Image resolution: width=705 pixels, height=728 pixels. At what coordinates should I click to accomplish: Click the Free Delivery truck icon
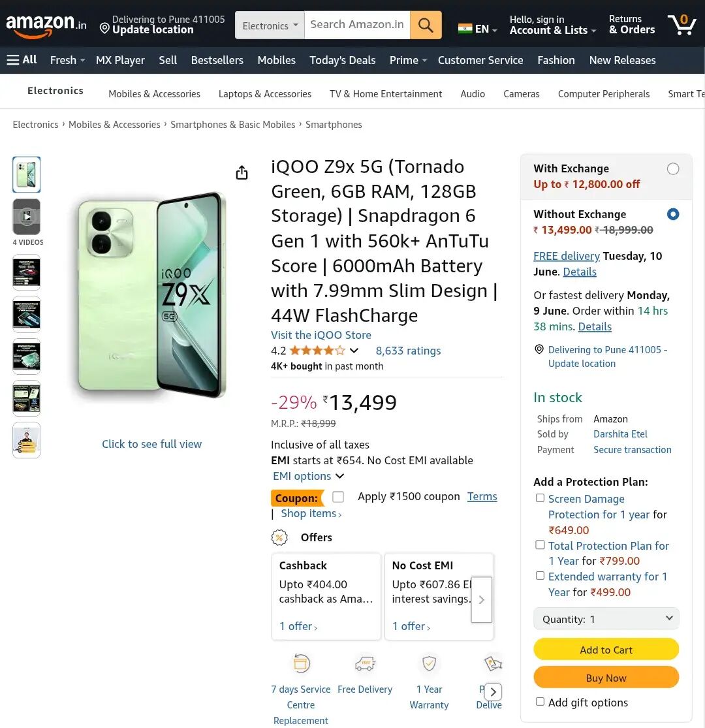365,664
